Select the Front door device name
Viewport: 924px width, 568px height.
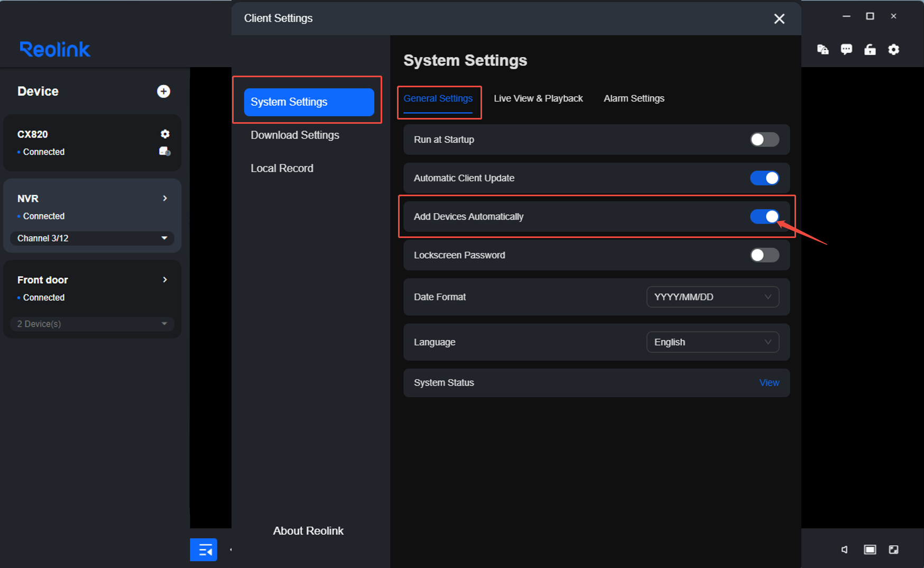[43, 280]
